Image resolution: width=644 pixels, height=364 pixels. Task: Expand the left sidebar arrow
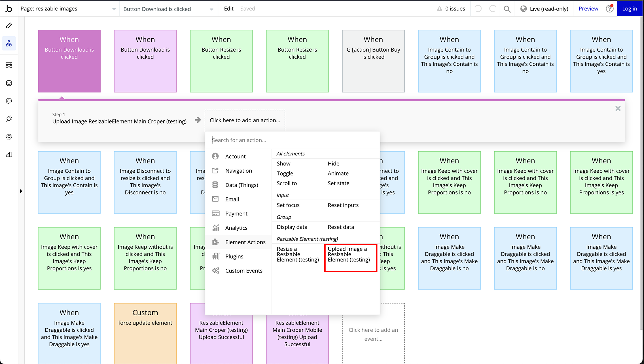pyautogui.click(x=21, y=191)
